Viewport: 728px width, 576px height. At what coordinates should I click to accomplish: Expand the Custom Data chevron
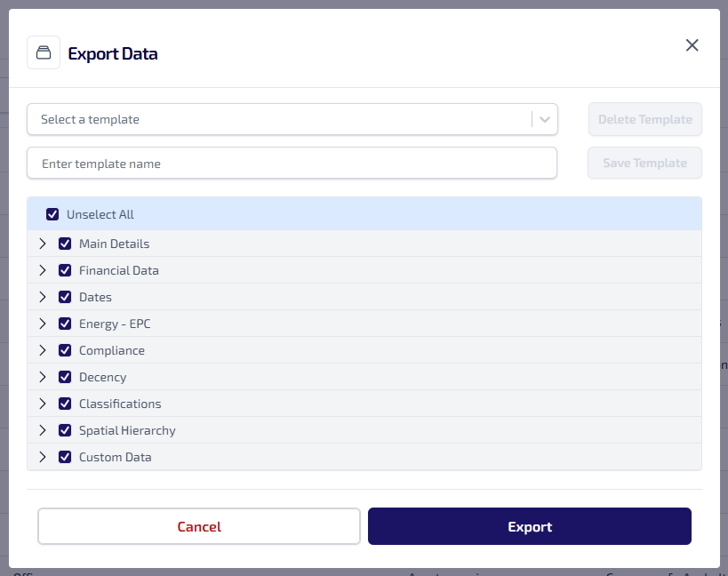pos(42,457)
